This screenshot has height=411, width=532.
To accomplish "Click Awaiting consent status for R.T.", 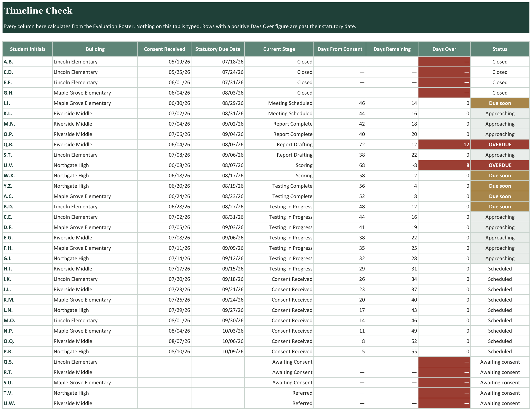I will pyautogui.click(x=500, y=372).
